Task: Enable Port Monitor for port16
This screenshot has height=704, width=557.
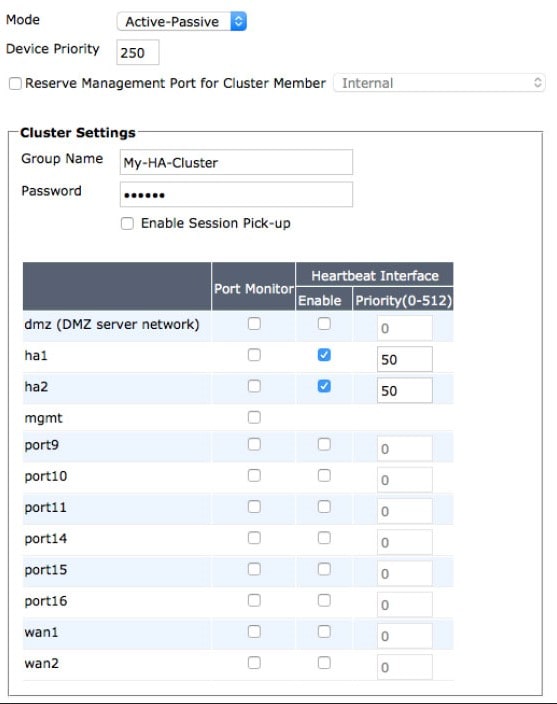Action: (x=254, y=600)
